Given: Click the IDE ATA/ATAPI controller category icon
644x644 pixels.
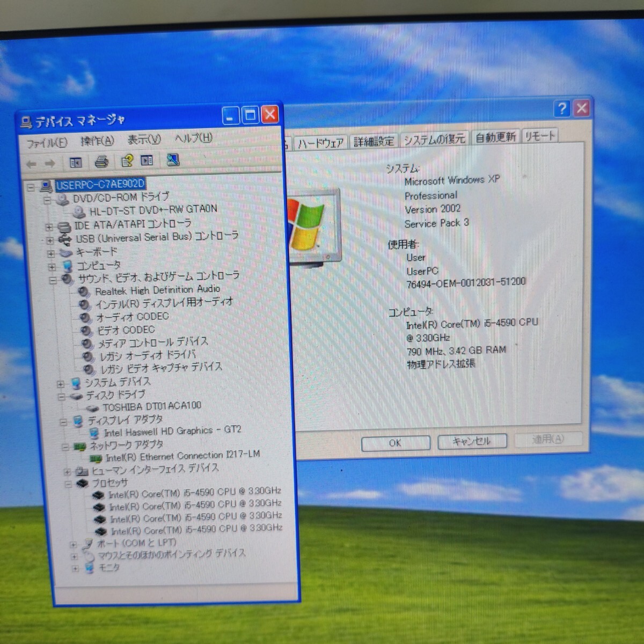Looking at the screenshot, I should 64,226.
